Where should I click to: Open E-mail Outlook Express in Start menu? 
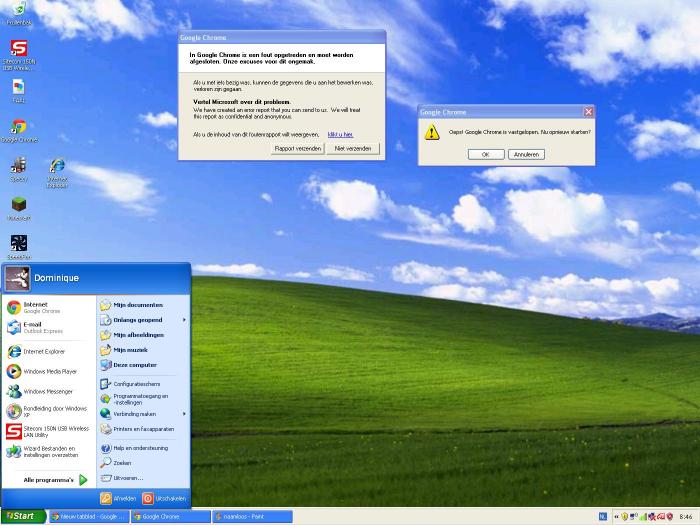click(x=48, y=327)
